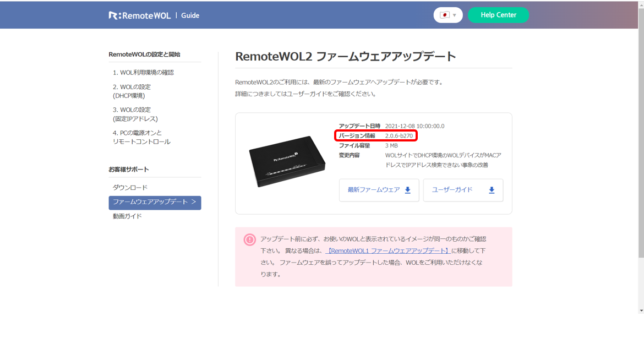
Task: Open the Help Center
Action: (498, 15)
